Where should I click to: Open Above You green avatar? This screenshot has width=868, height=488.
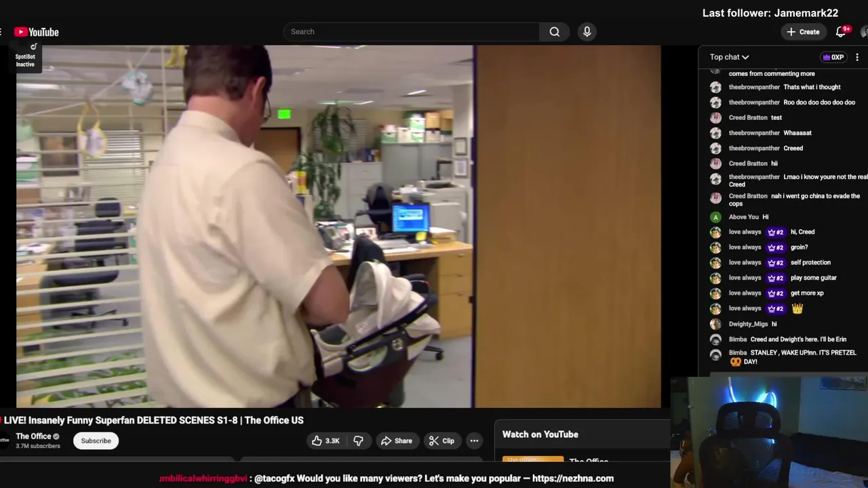tap(715, 217)
